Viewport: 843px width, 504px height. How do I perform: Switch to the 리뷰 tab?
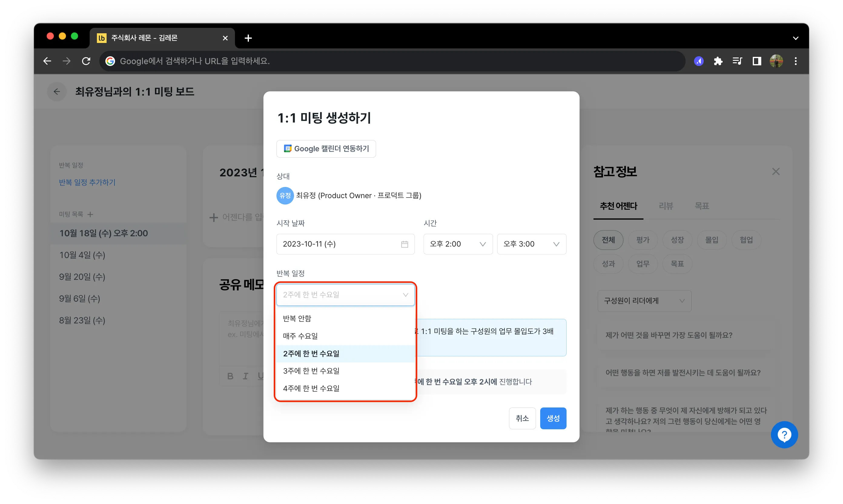click(666, 206)
